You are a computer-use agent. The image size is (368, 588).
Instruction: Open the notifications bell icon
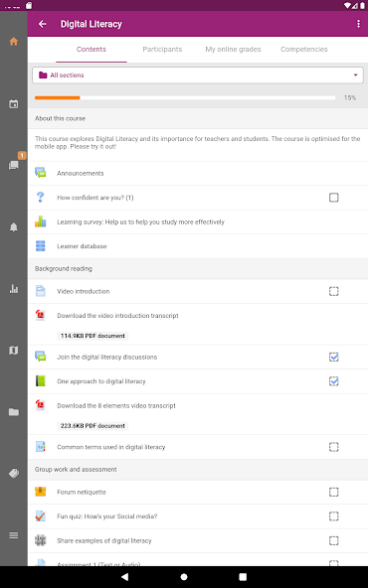tap(14, 226)
